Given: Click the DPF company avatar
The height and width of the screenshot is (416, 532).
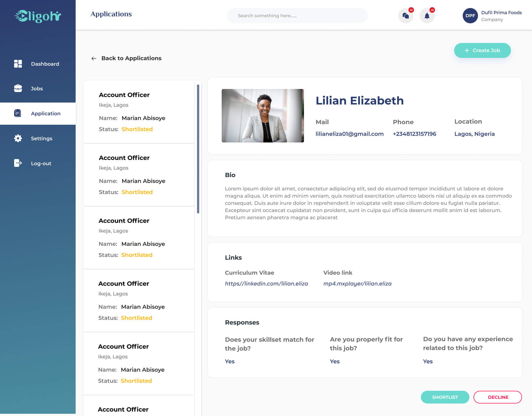Looking at the screenshot, I should tap(470, 16).
